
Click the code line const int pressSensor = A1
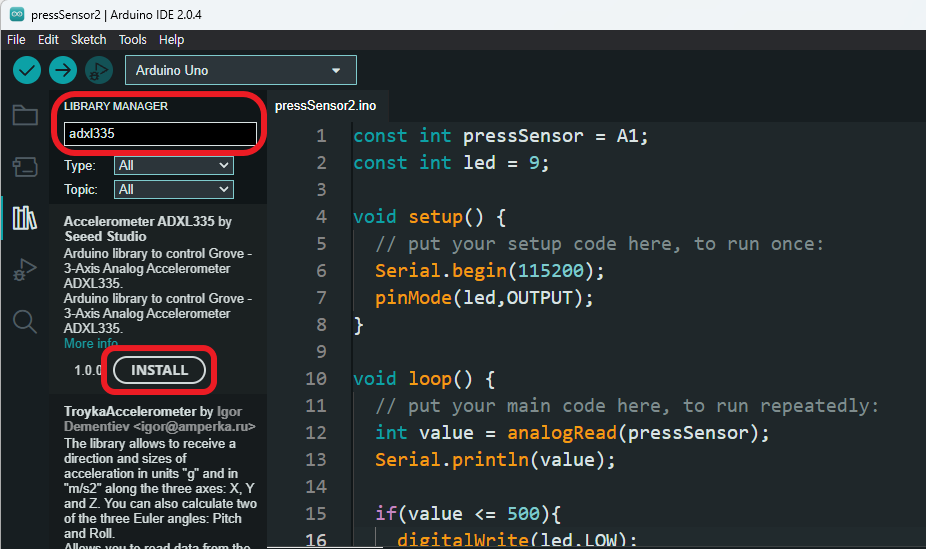[x=501, y=136]
